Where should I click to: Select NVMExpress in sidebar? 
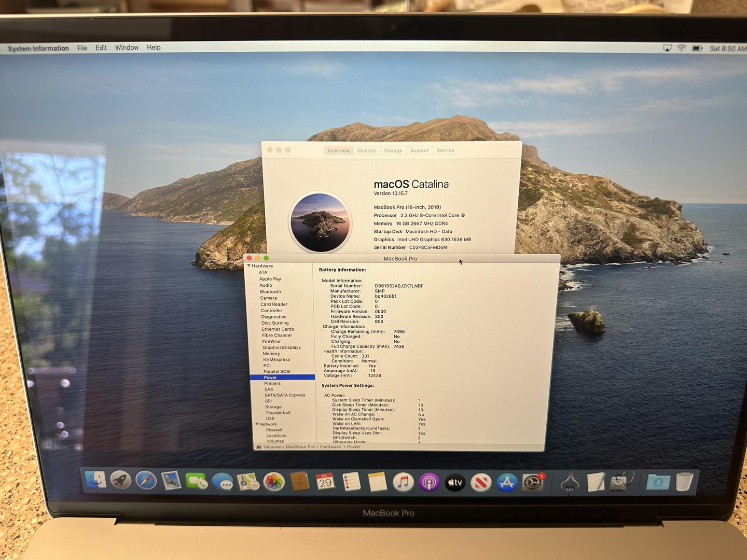coord(276,359)
